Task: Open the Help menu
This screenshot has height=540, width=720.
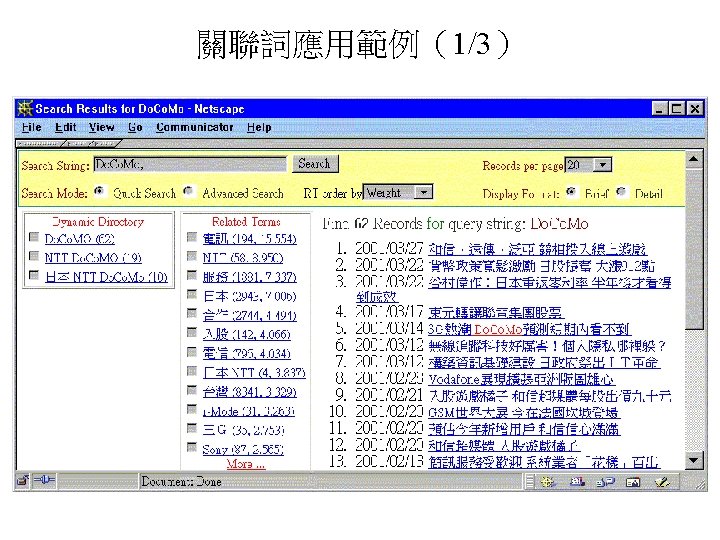Action: click(259, 127)
